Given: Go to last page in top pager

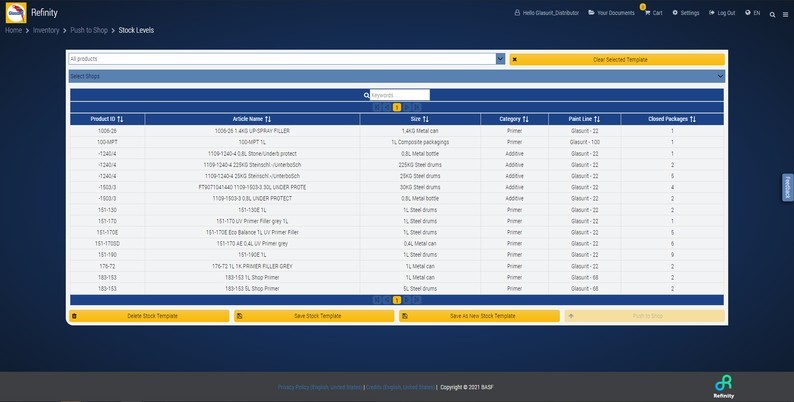Looking at the screenshot, I should (x=417, y=107).
